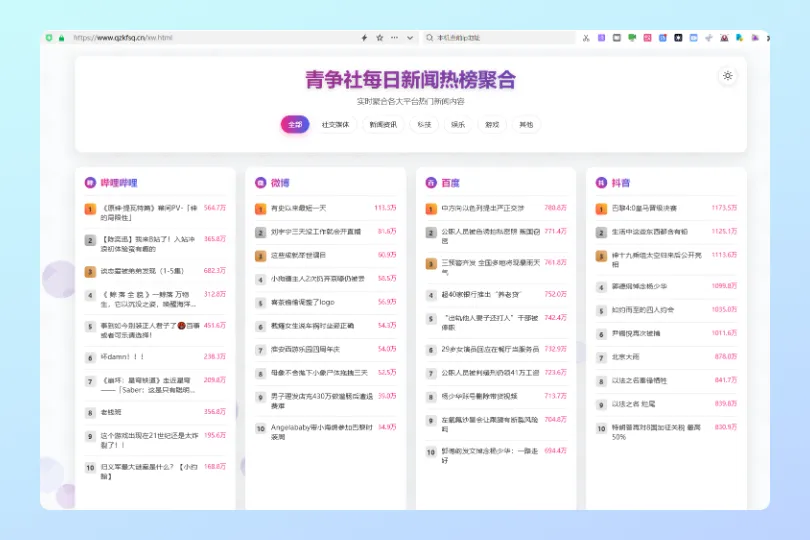The image size is (810, 540).
Task: Open Douyin item 以法之名 尬尾
Action: point(633,404)
